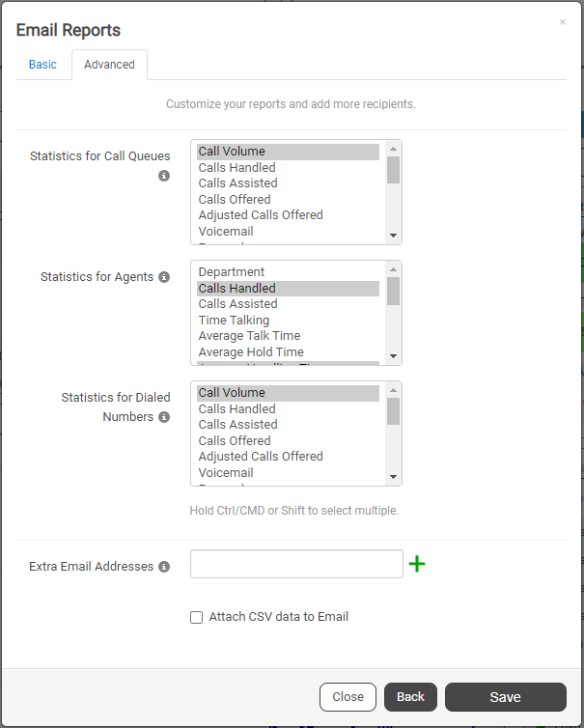584x728 pixels.
Task: Click info icon for Statistics for Call Queues
Action: point(164,176)
